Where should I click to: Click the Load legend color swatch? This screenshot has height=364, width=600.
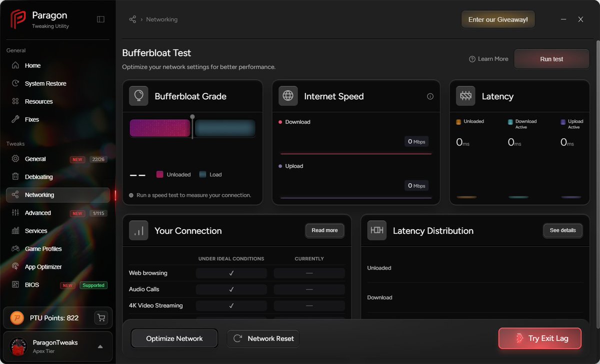click(202, 175)
